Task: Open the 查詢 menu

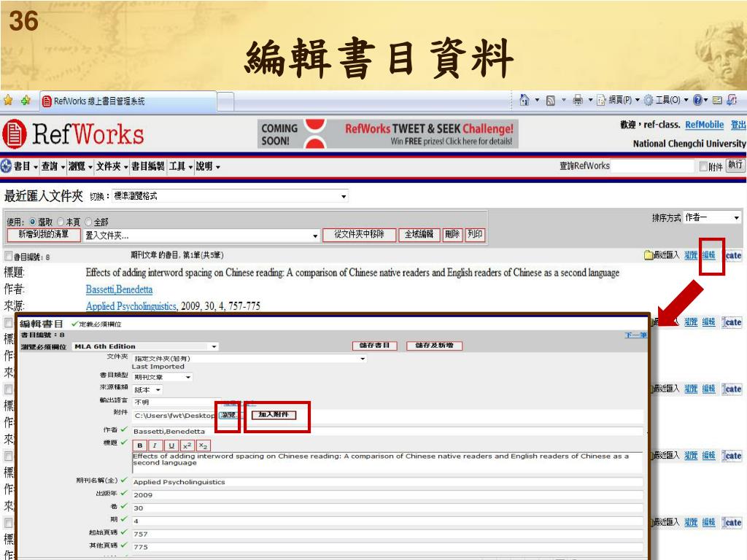Action: 53,166
